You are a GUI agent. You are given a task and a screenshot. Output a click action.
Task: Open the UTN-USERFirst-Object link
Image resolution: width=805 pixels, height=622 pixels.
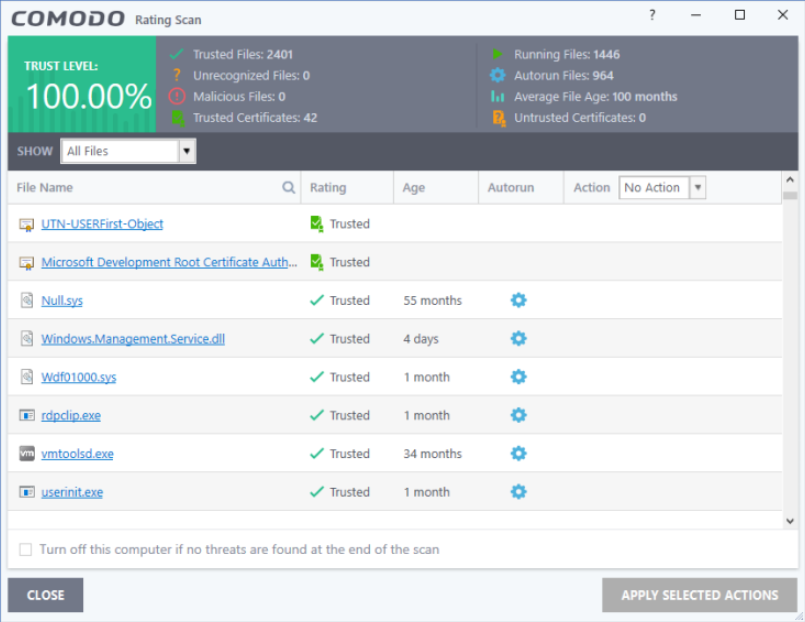pos(102,224)
